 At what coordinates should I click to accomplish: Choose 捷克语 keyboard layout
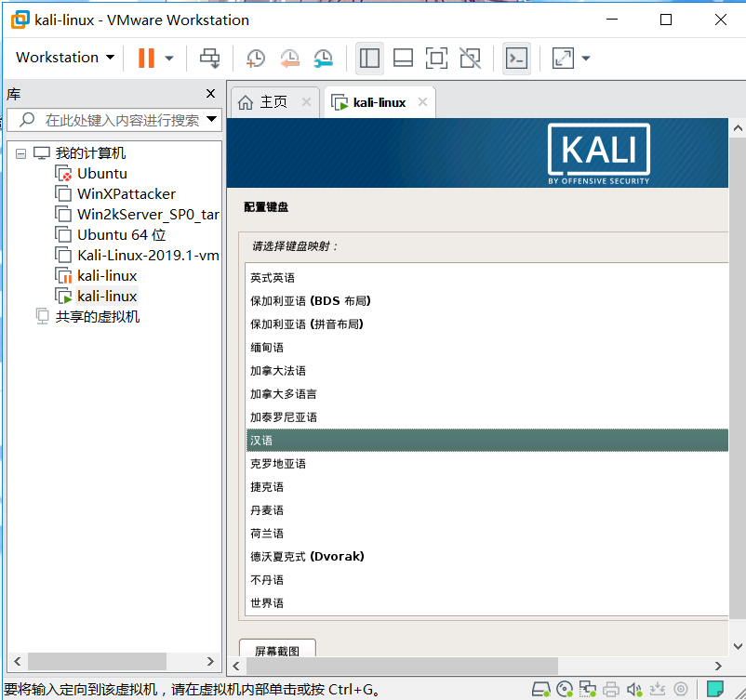coord(487,487)
